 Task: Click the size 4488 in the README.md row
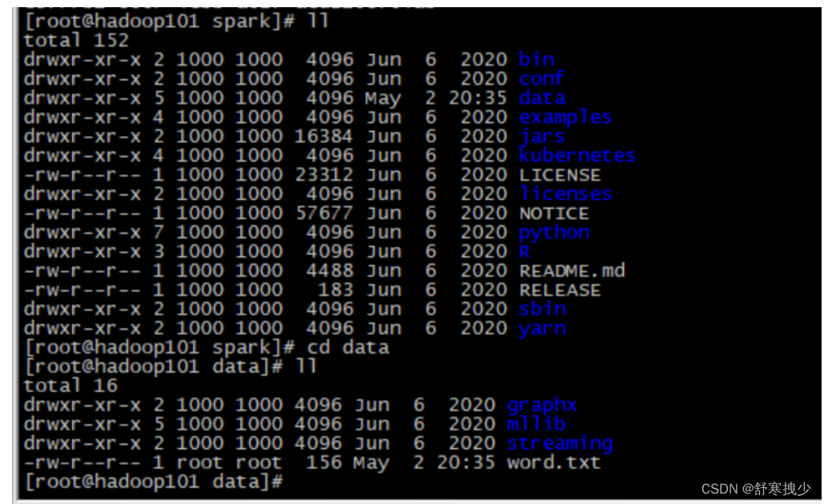(x=329, y=271)
